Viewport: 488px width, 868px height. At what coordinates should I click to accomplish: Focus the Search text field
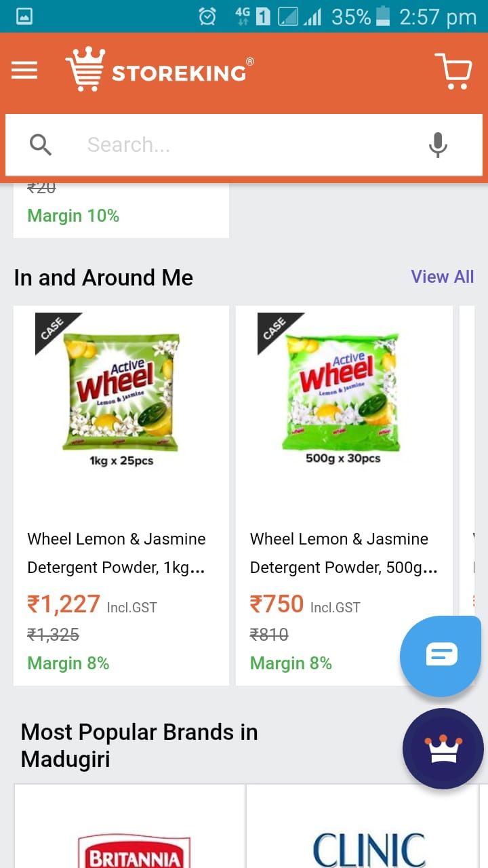pos(237,144)
